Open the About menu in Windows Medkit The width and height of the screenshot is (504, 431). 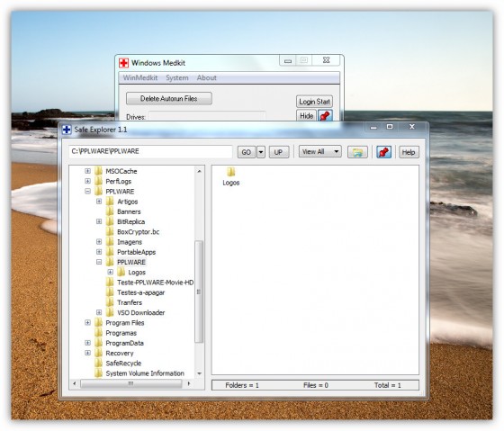click(x=206, y=77)
